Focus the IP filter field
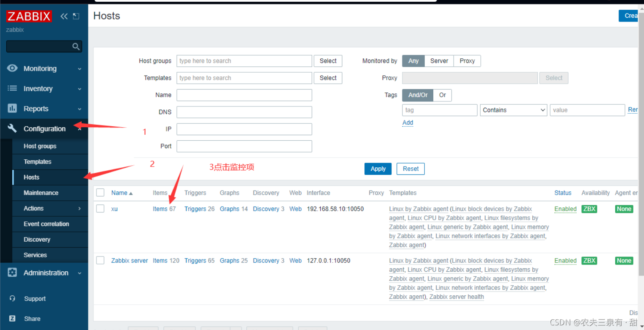The width and height of the screenshot is (644, 330). click(244, 129)
